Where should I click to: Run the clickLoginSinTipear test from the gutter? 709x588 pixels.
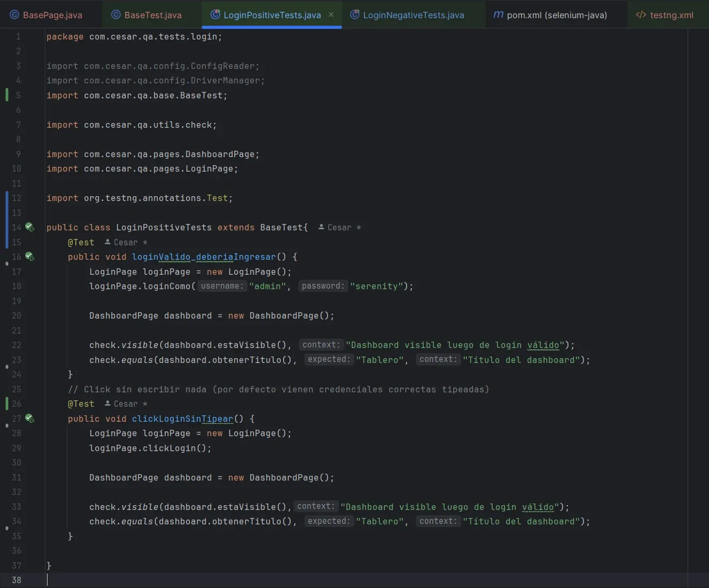30,419
